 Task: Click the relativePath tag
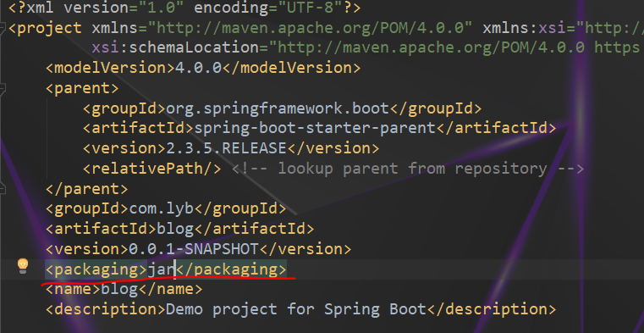pyautogui.click(x=152, y=168)
